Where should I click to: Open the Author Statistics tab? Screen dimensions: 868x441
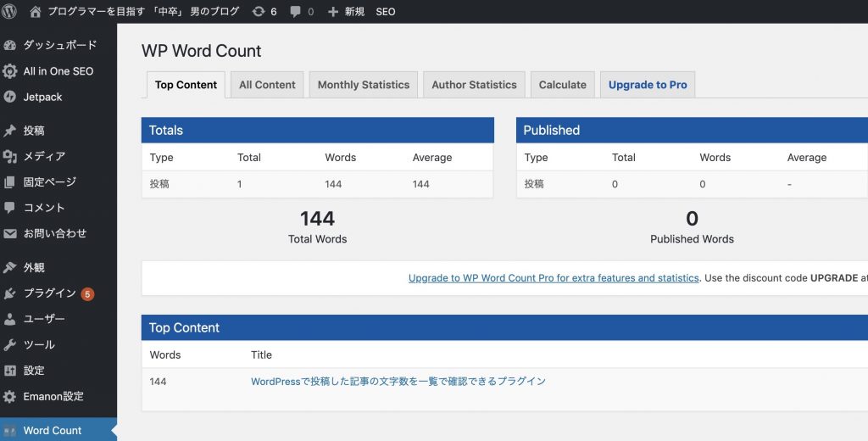pyautogui.click(x=474, y=85)
